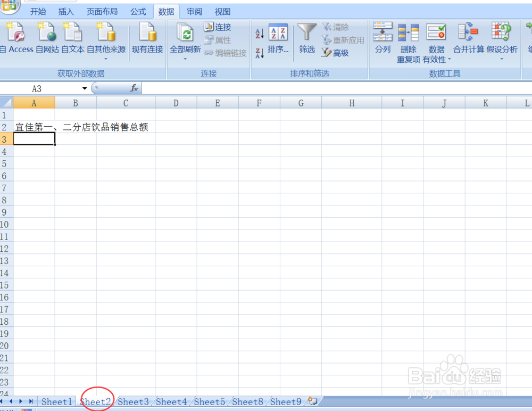Open the Sort (排序...) dialog
The width and height of the screenshot is (532, 411).
tap(278, 38)
